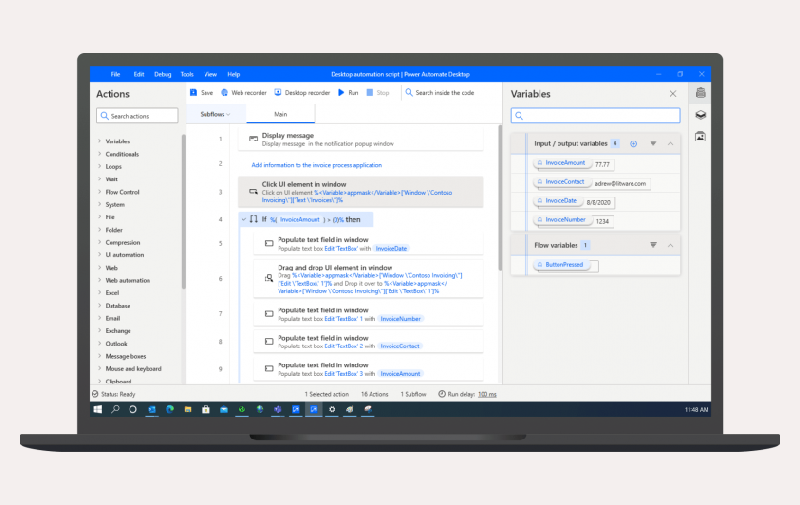Run the flow with the Run button

point(348,93)
